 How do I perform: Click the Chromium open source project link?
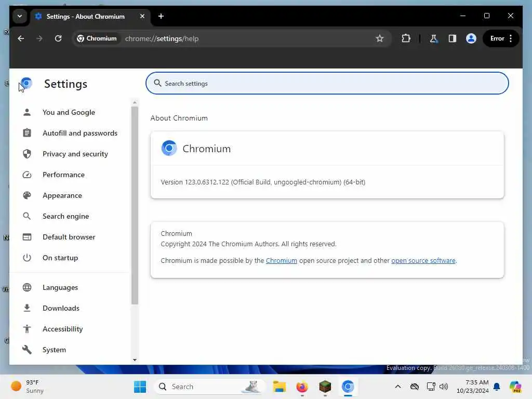click(281, 261)
